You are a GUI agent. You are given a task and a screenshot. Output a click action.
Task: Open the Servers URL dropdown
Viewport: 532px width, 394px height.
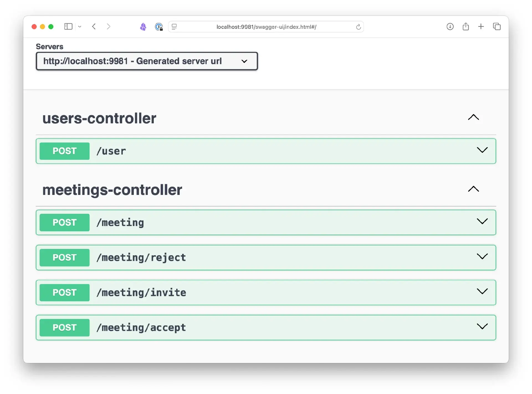point(147,61)
